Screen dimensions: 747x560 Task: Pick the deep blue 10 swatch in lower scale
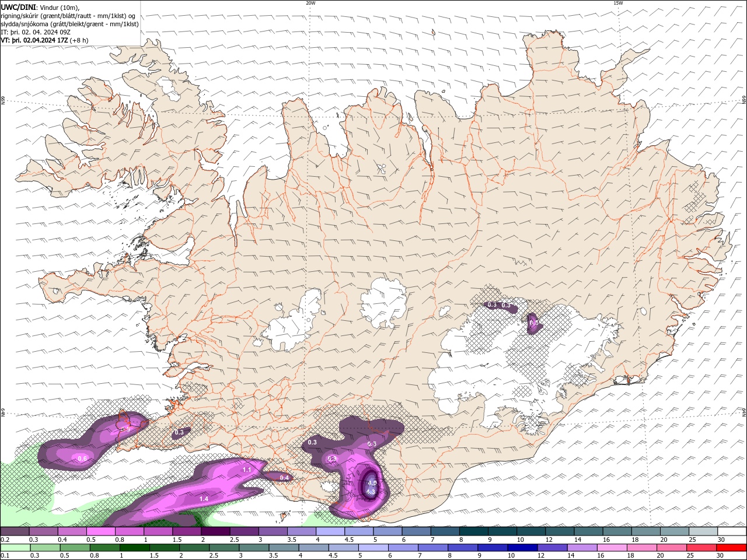522,548
